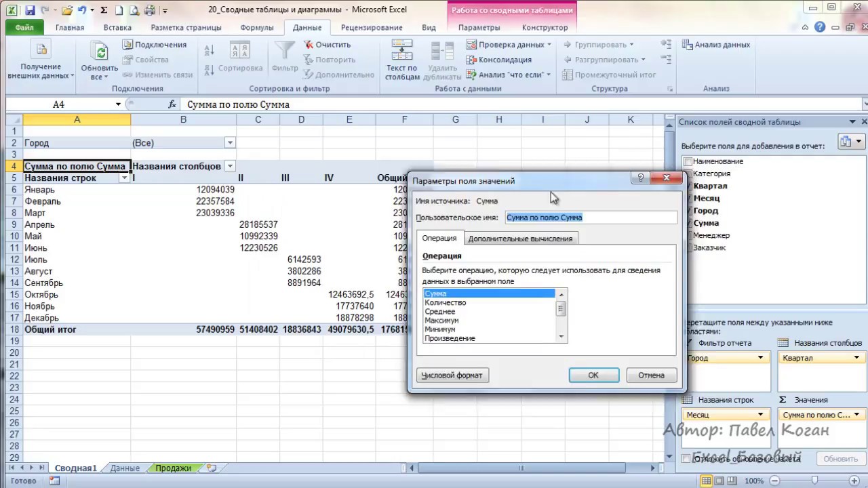868x488 pixels.
Task: Click the AutoSum sigma icon in quick access toolbar
Action: pos(103,10)
